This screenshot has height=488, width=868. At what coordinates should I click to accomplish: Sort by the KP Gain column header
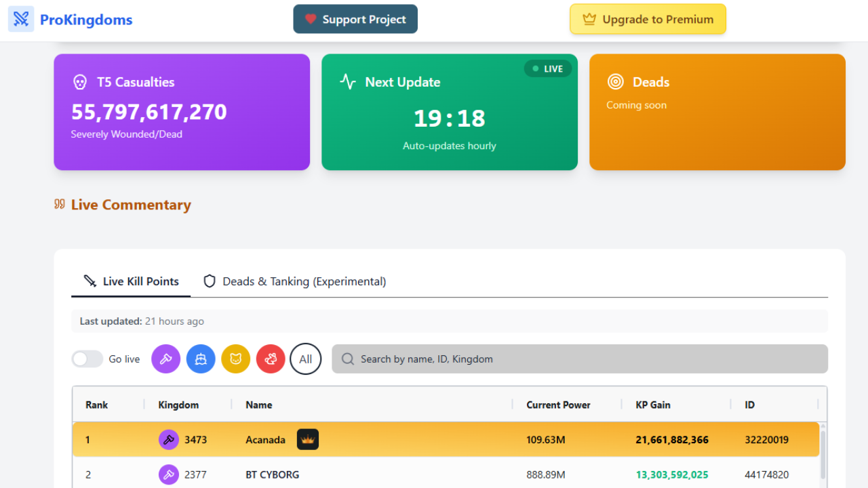[653, 405]
